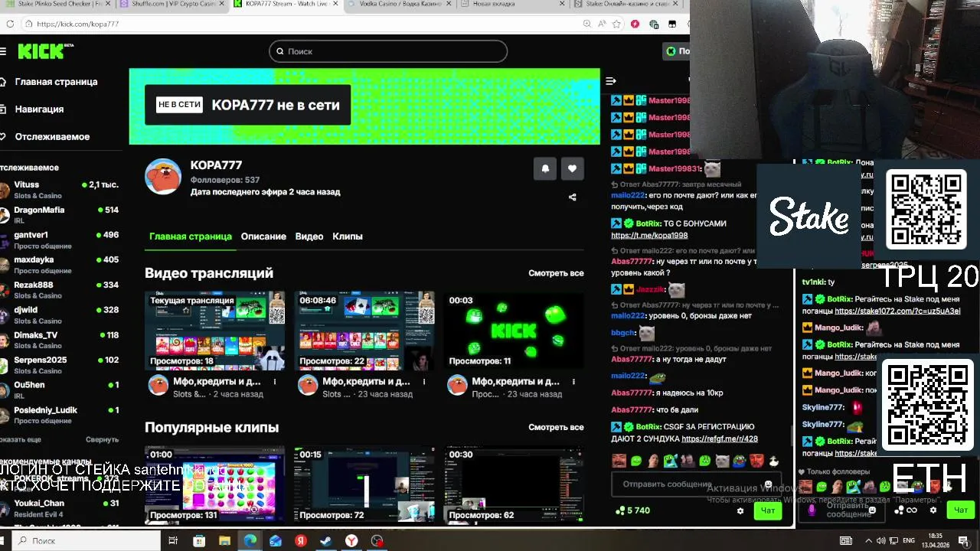Select the Видео tab
Screen dimensions: 980x551
click(x=309, y=236)
